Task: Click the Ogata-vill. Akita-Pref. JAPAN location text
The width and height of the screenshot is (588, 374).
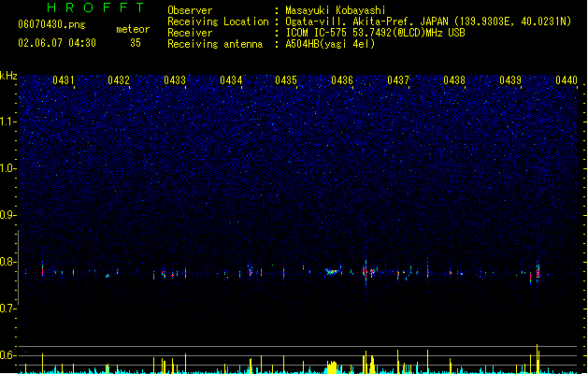Action: (428, 22)
